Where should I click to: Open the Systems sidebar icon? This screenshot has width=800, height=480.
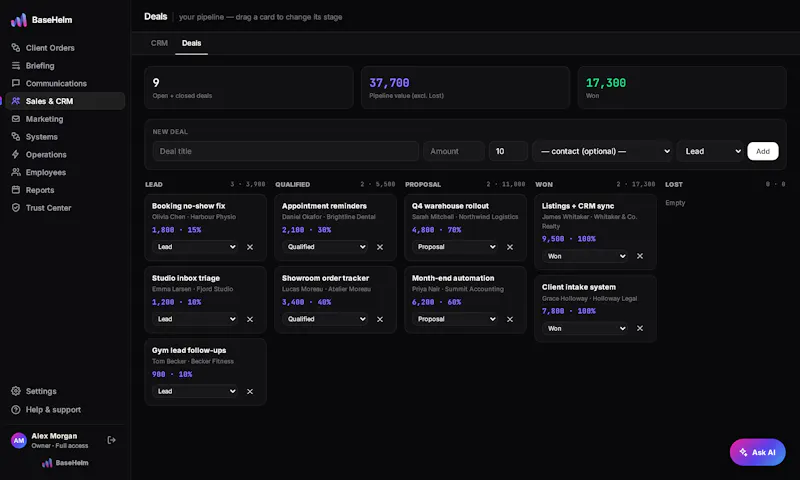[x=16, y=137]
